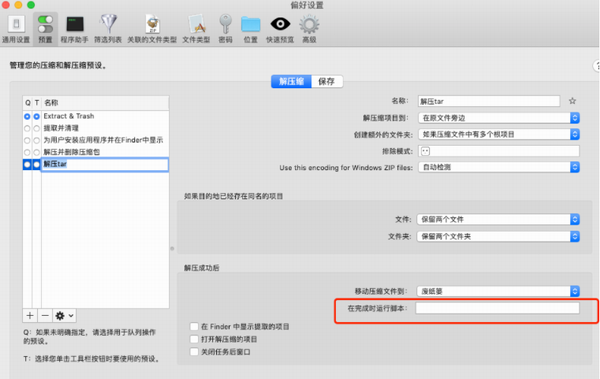Open the Windows ZIP encoding dropdown
This screenshot has width=600, height=379.
tap(499, 167)
